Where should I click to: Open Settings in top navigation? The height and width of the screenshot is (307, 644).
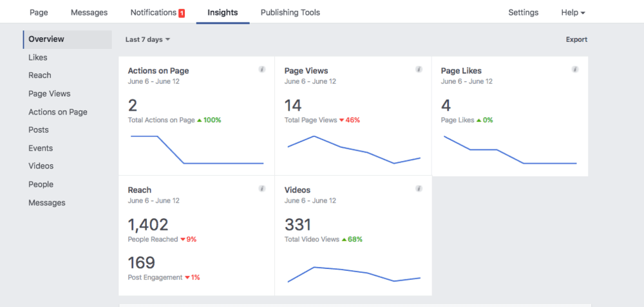pos(523,12)
